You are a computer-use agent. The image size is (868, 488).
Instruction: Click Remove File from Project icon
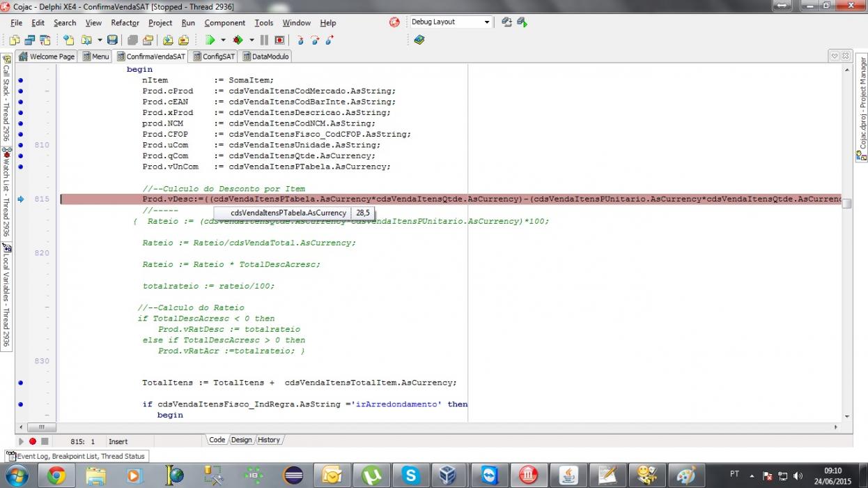184,40
